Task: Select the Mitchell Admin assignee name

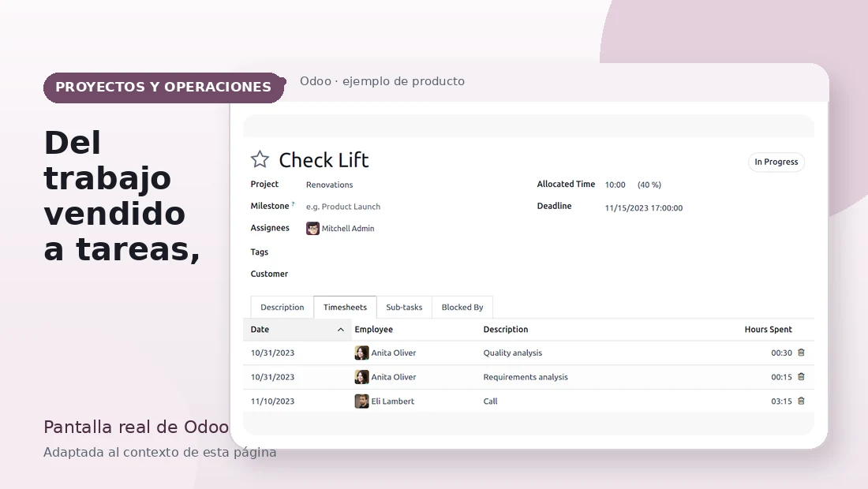Action: pos(348,229)
